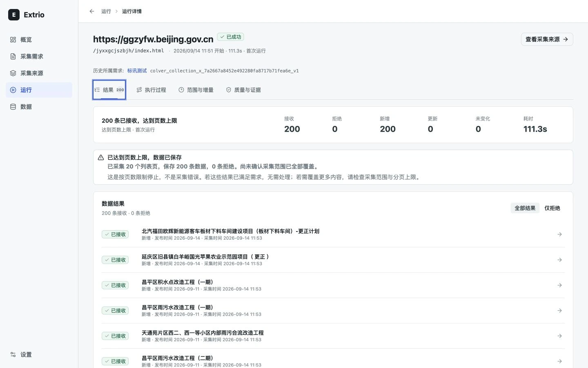Click arrow on 天通苑片区 row
Screen dimensions: 588x368
coord(560,336)
